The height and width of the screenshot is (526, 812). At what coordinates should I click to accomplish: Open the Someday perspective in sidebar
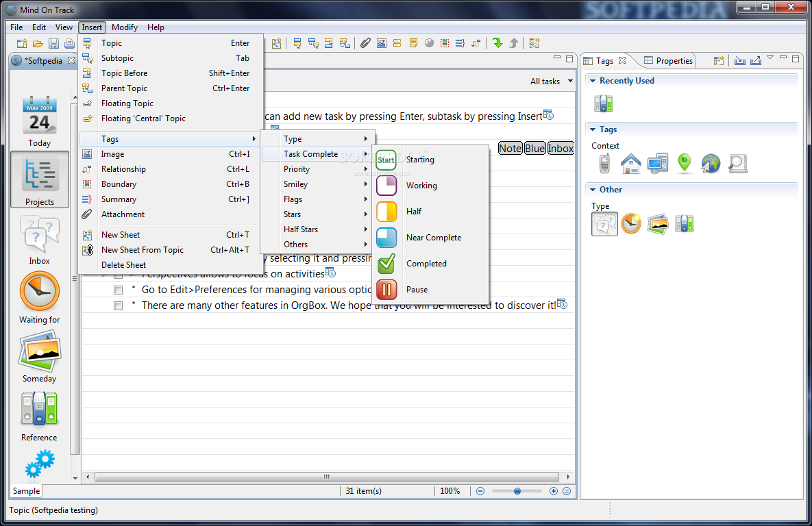tap(39, 358)
